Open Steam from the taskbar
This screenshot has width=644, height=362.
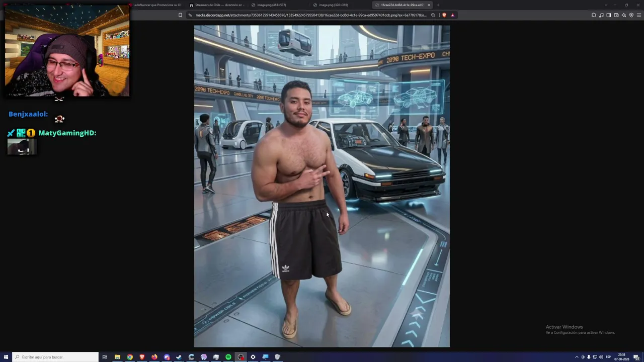179,357
